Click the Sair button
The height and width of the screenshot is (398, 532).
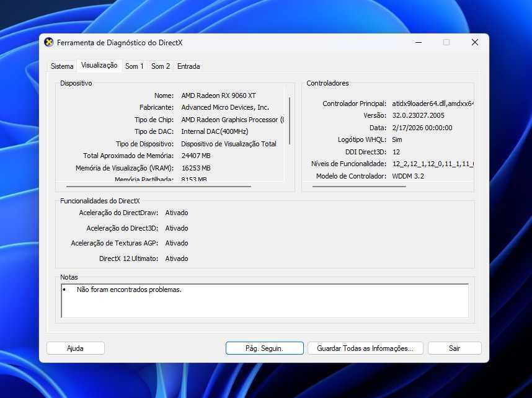(454, 348)
